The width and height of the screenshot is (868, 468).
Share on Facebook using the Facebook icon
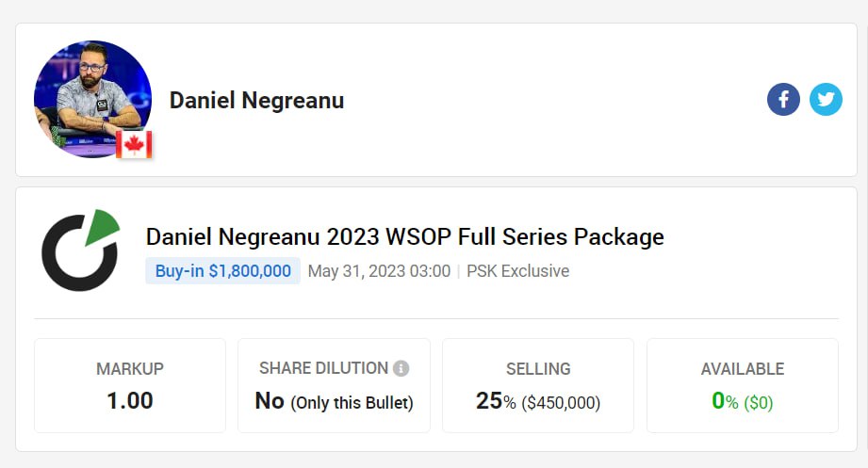point(783,99)
